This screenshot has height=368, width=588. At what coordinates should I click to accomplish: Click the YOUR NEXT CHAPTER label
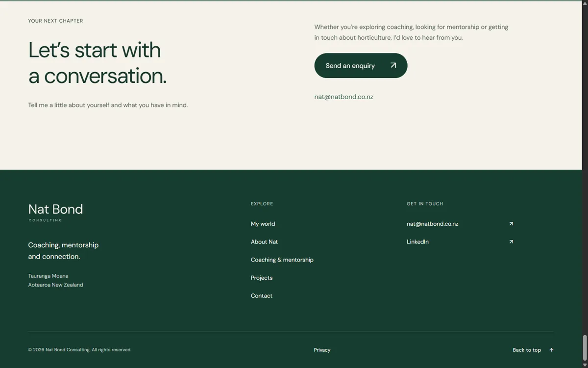click(55, 21)
